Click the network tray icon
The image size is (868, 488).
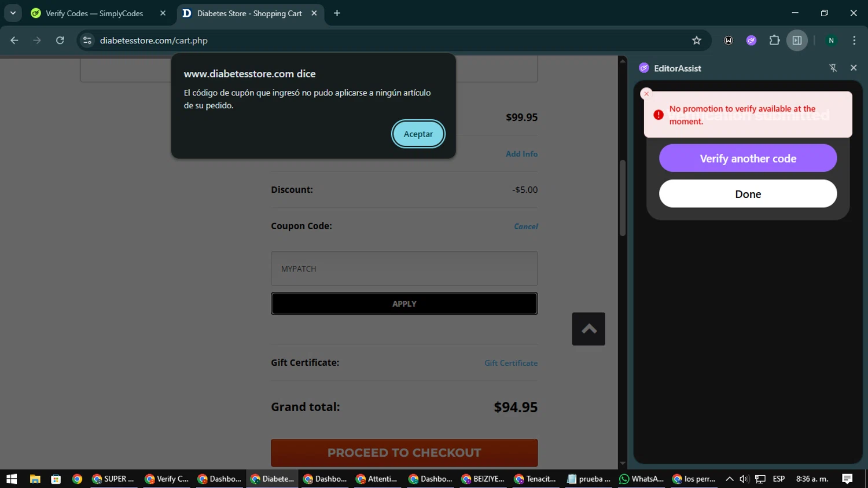(x=760, y=479)
